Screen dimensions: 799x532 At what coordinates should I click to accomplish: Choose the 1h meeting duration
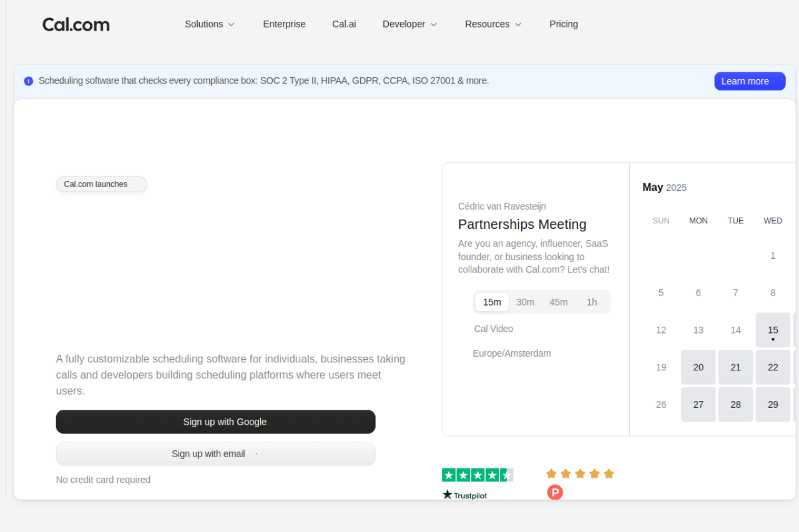[591, 302]
